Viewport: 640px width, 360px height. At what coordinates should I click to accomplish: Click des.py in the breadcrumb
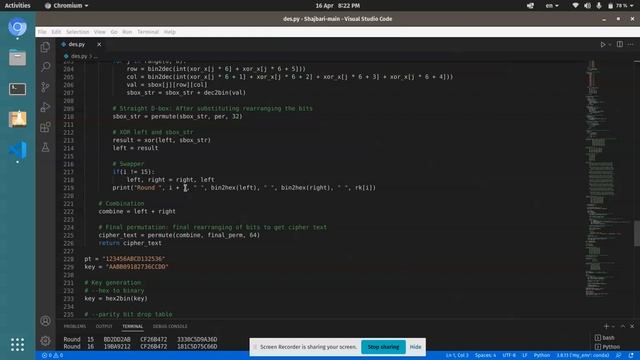click(x=78, y=56)
